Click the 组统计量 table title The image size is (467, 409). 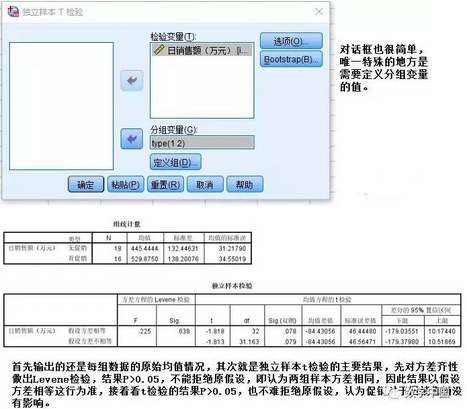pyautogui.click(x=127, y=224)
